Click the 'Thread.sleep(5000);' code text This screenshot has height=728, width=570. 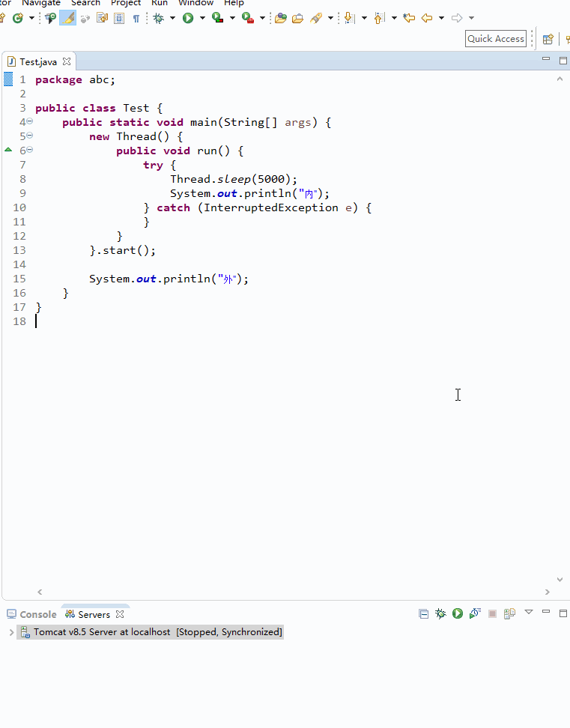[x=234, y=179]
